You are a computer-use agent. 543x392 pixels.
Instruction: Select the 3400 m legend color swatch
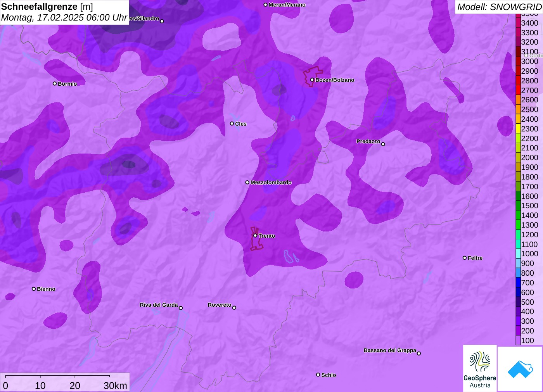[x=518, y=23]
